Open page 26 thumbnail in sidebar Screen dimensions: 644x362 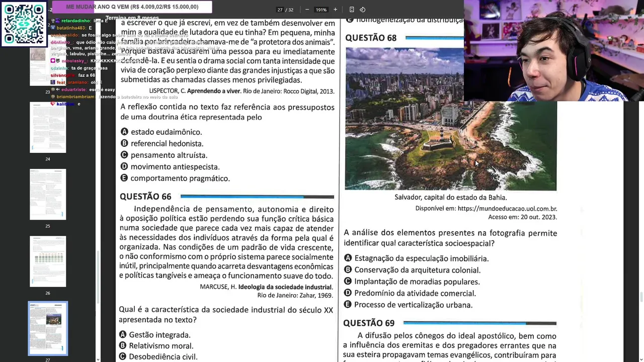click(x=48, y=261)
